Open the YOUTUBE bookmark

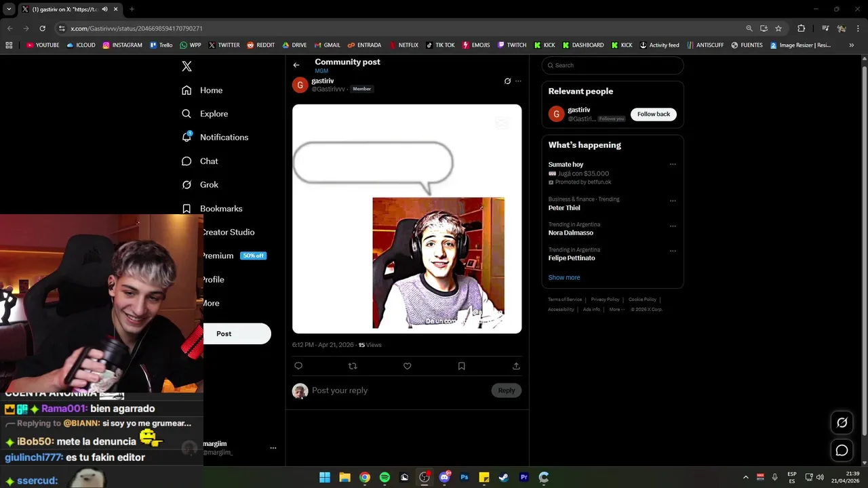tap(43, 45)
